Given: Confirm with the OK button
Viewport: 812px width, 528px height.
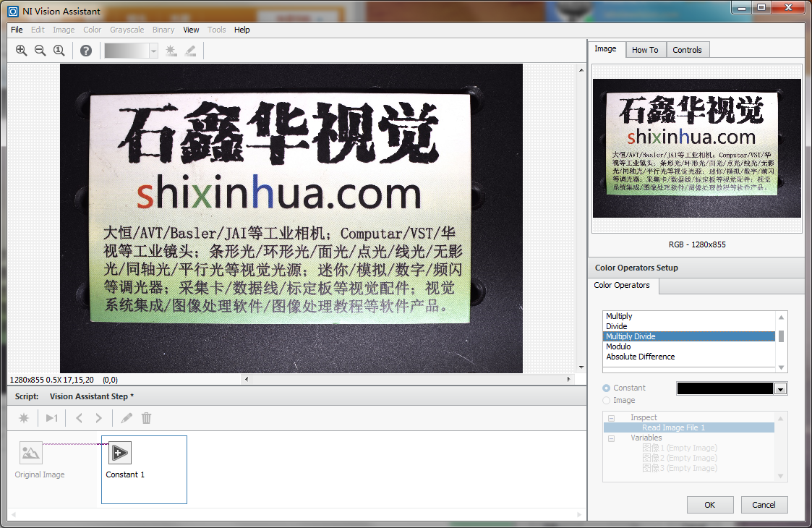Looking at the screenshot, I should [x=710, y=505].
